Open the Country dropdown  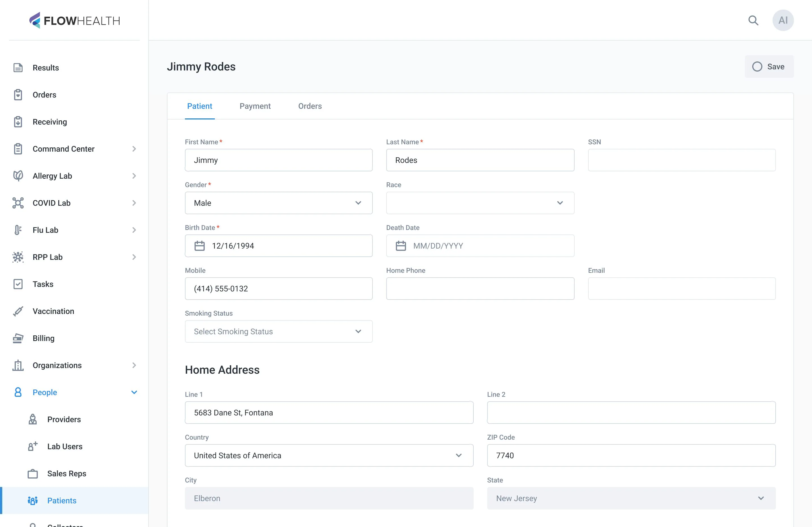(x=329, y=455)
